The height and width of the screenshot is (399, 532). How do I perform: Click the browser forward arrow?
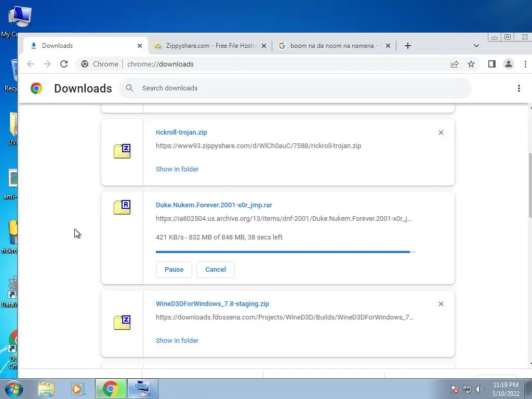point(47,64)
